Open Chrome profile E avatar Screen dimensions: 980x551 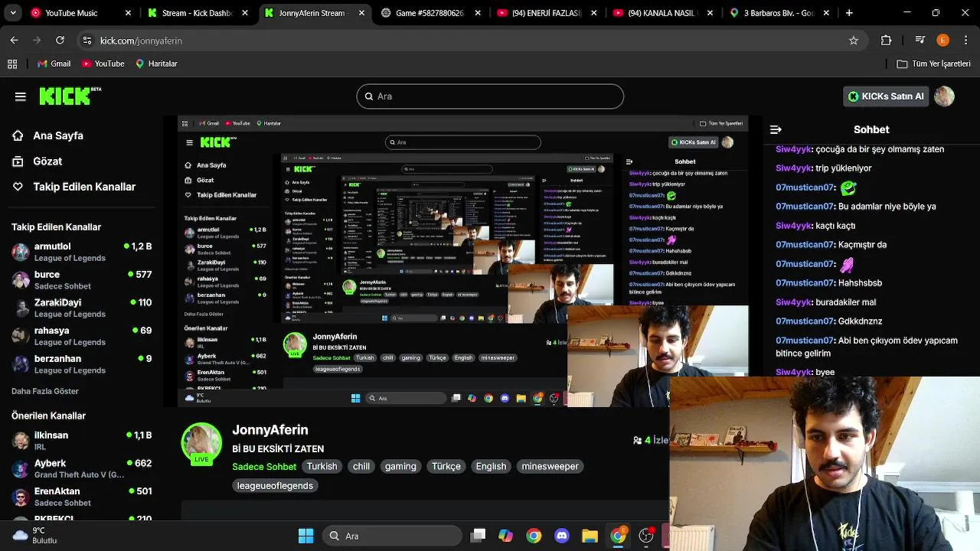(942, 41)
